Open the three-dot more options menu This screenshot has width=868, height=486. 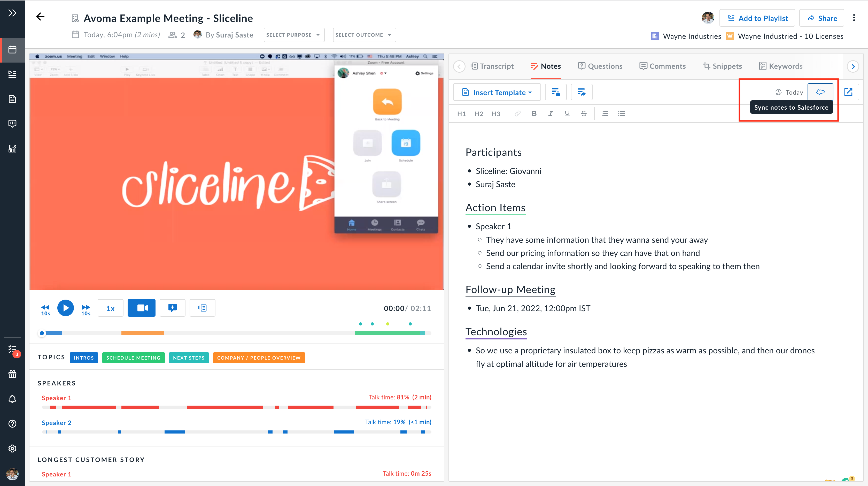[854, 18]
